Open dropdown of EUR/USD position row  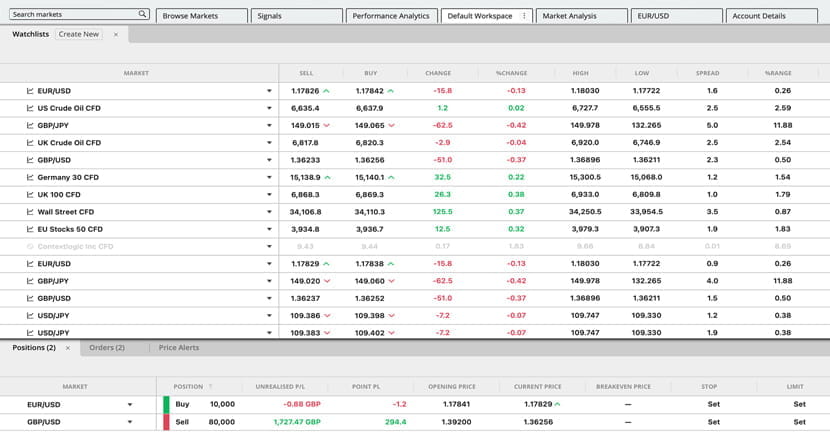point(130,405)
